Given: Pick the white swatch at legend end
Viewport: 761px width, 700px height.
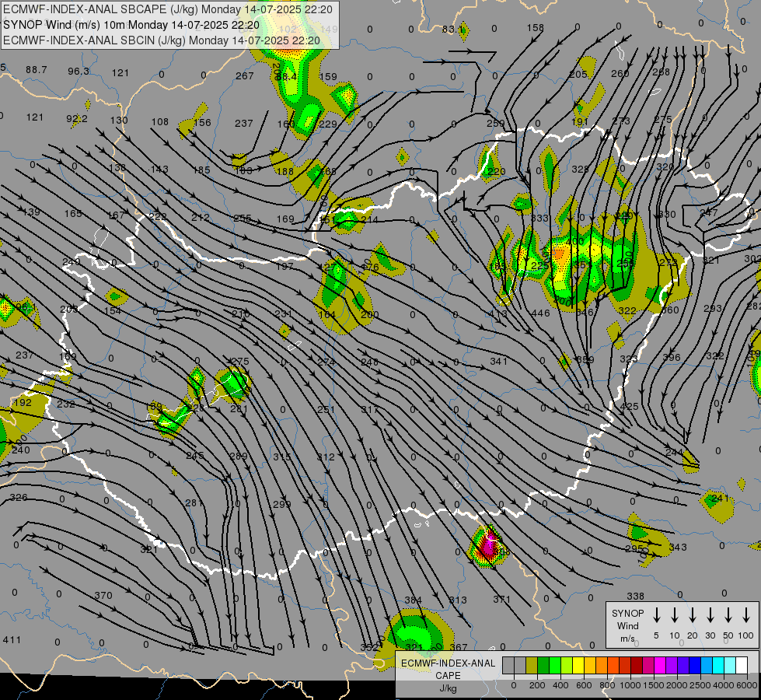Looking at the screenshot, I should pos(741,665).
